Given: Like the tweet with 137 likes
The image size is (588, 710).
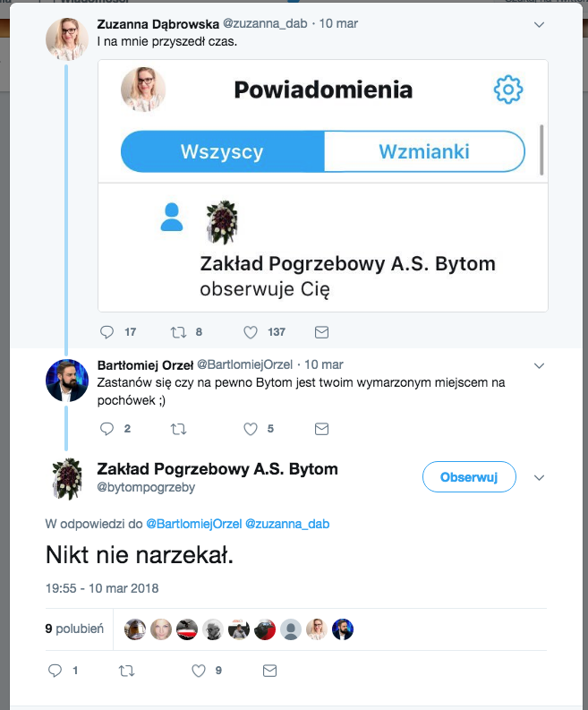Looking at the screenshot, I should (251, 332).
